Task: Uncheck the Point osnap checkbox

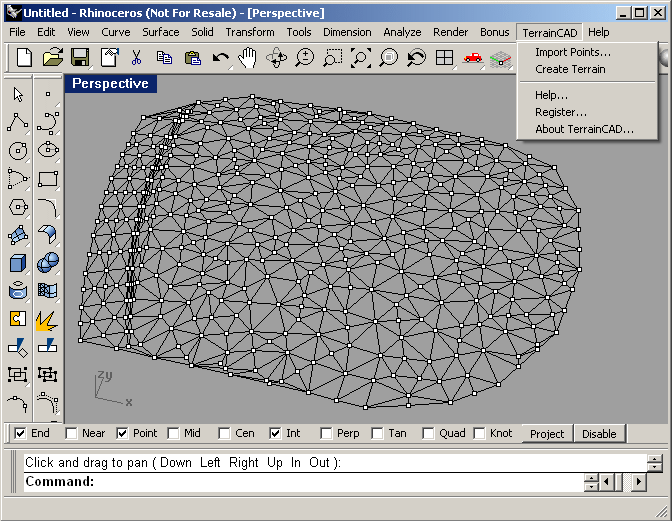Action: pyautogui.click(x=122, y=433)
